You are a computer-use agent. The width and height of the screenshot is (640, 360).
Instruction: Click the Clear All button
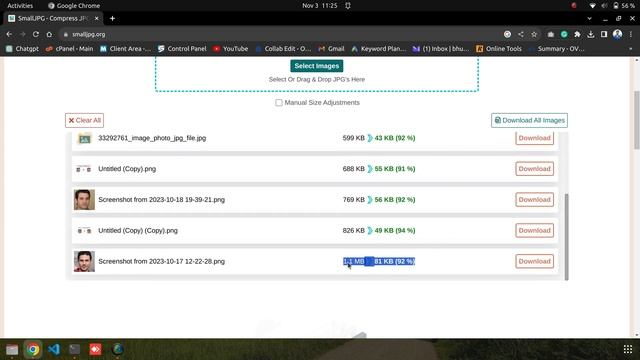pyautogui.click(x=84, y=120)
